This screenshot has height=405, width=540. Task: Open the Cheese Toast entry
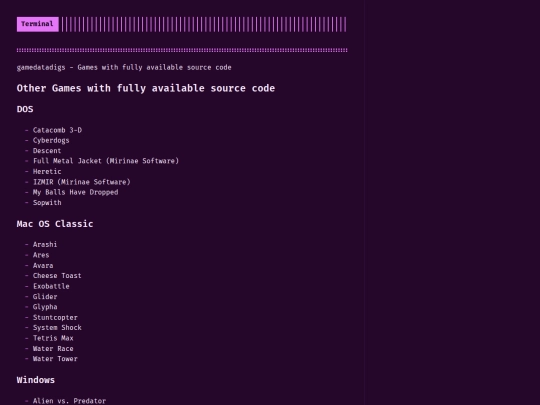tap(57, 276)
